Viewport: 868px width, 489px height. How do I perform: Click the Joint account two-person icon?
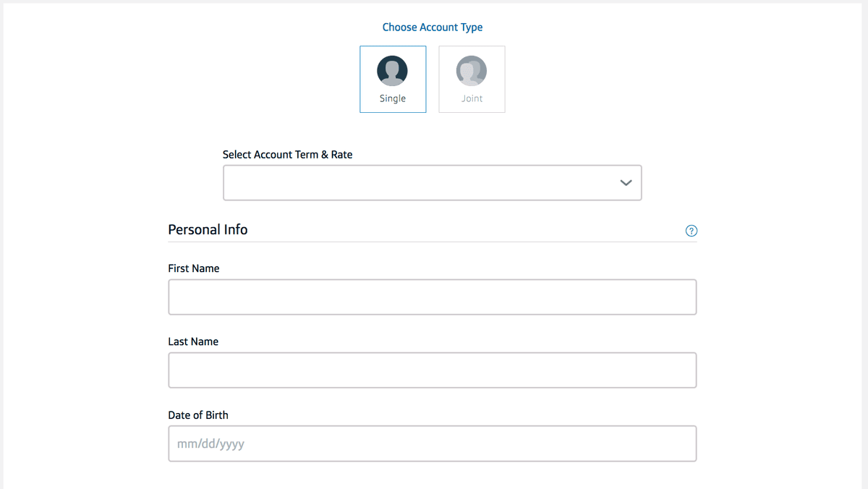click(x=471, y=71)
